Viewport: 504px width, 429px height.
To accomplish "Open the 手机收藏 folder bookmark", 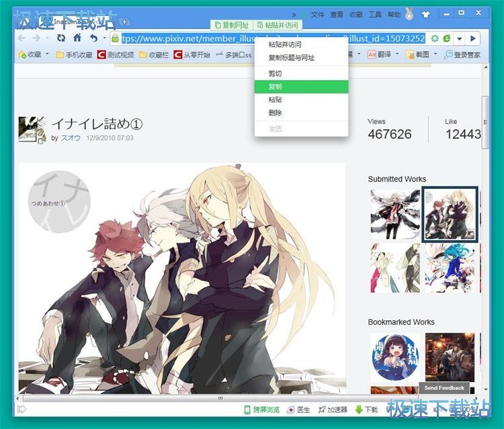I will (74, 54).
